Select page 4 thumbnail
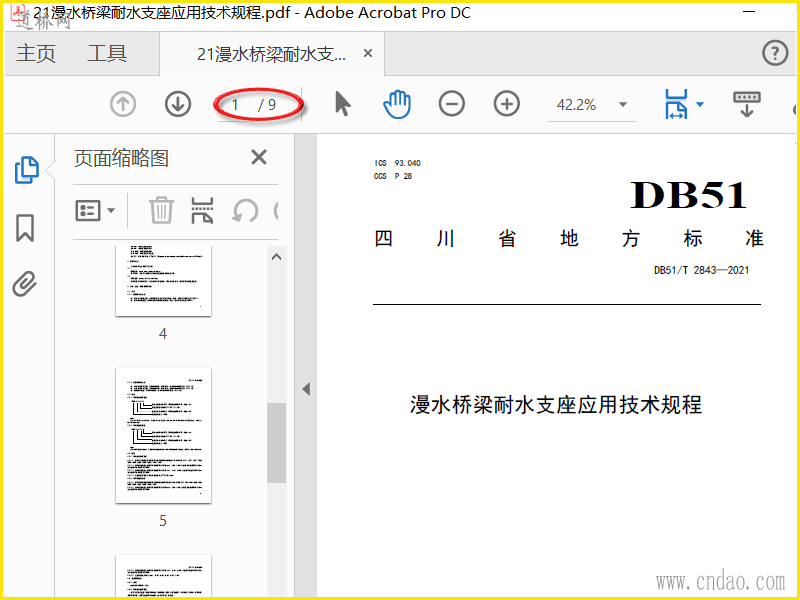Screen dimensions: 800x600 click(x=163, y=281)
